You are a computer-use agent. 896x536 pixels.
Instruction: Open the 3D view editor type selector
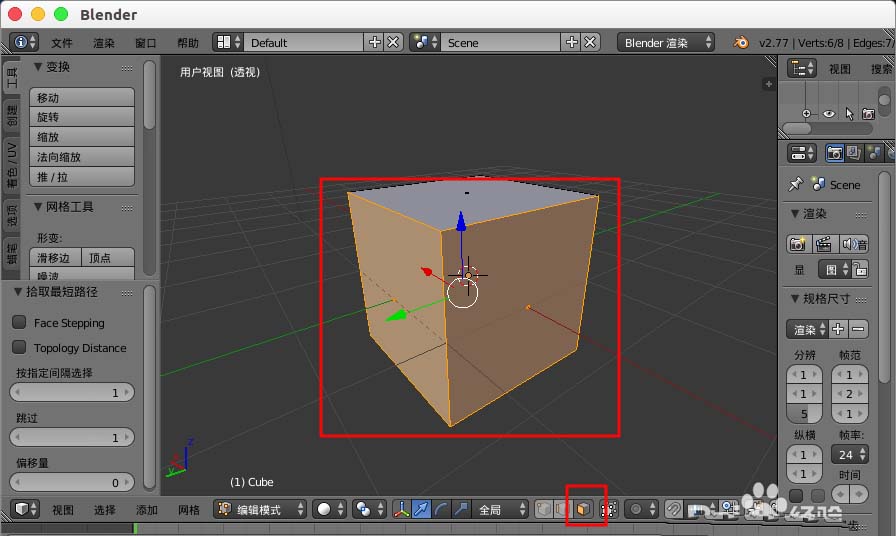pos(26,509)
